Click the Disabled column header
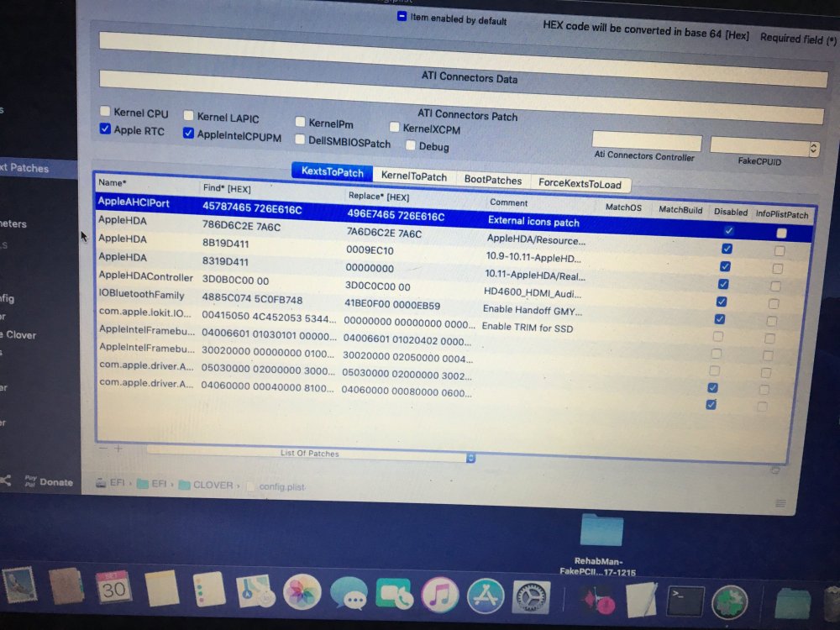This screenshot has height=630, width=840. (x=730, y=212)
